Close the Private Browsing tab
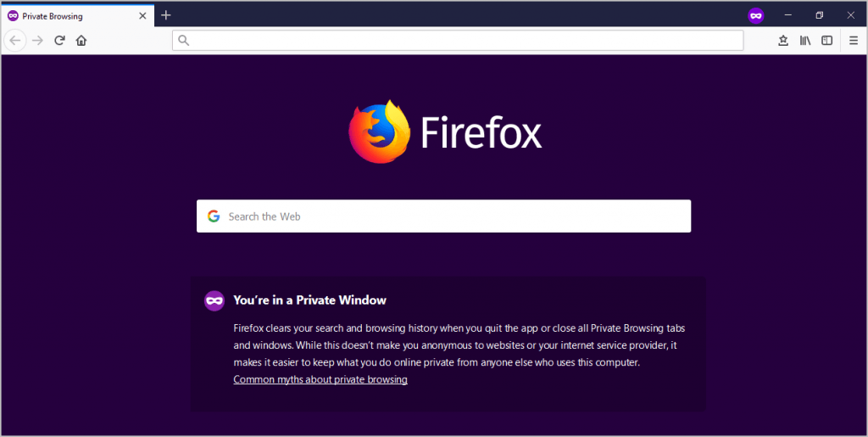Image resolution: width=868 pixels, height=437 pixels. coord(142,16)
